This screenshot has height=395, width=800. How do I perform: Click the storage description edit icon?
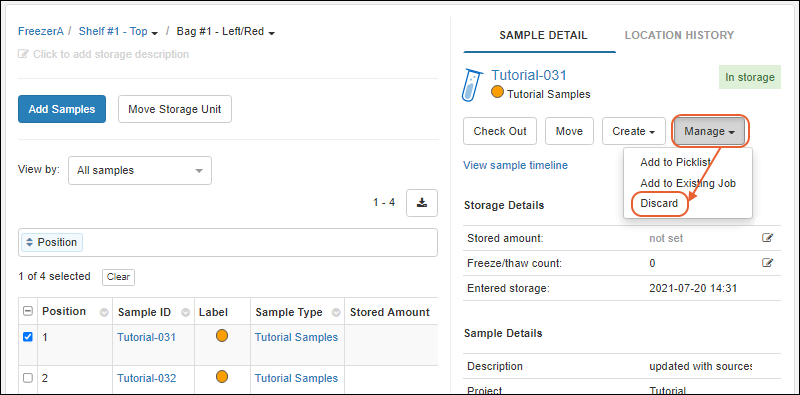point(23,54)
